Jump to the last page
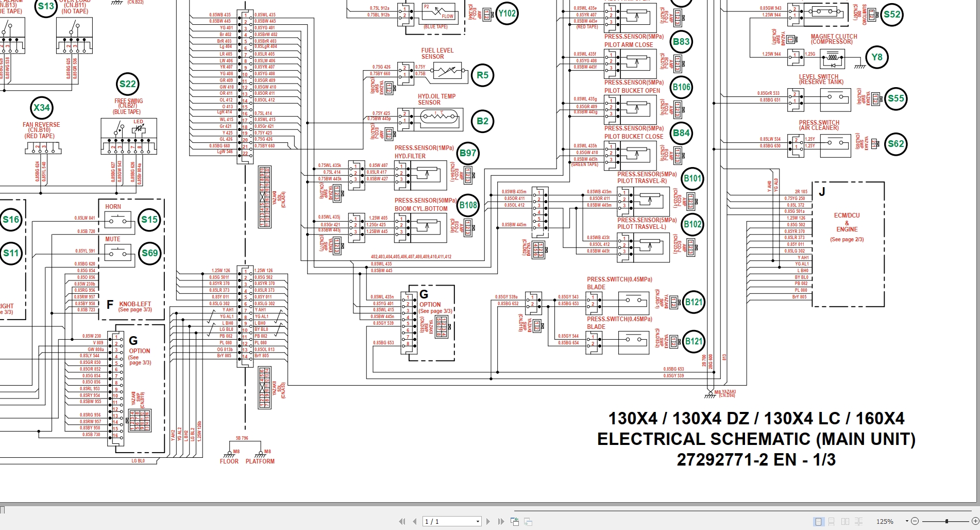Viewport: 980px width, 530px height. [x=500, y=521]
